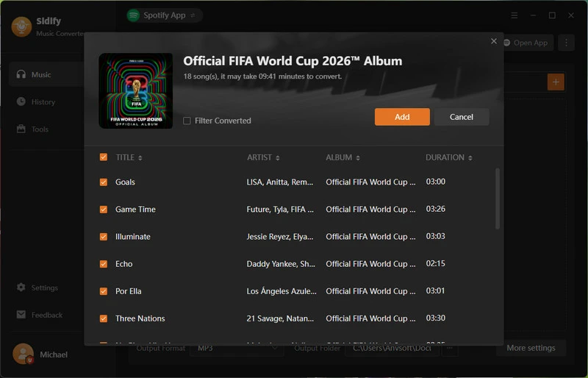Go to the Music section
The image size is (588, 378).
coord(46,74)
